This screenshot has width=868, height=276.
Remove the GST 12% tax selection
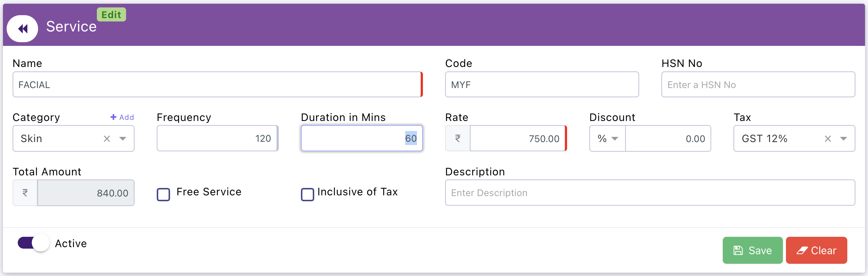pos(828,139)
